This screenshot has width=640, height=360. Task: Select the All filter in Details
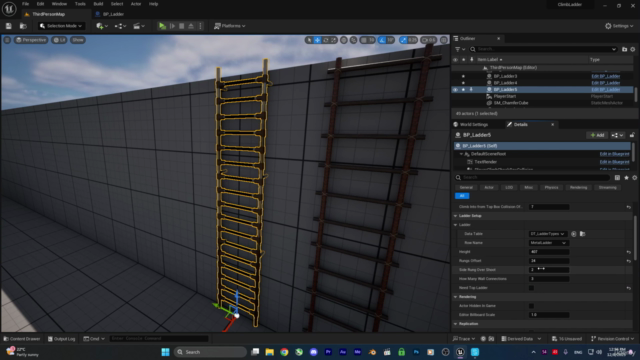[x=462, y=196]
